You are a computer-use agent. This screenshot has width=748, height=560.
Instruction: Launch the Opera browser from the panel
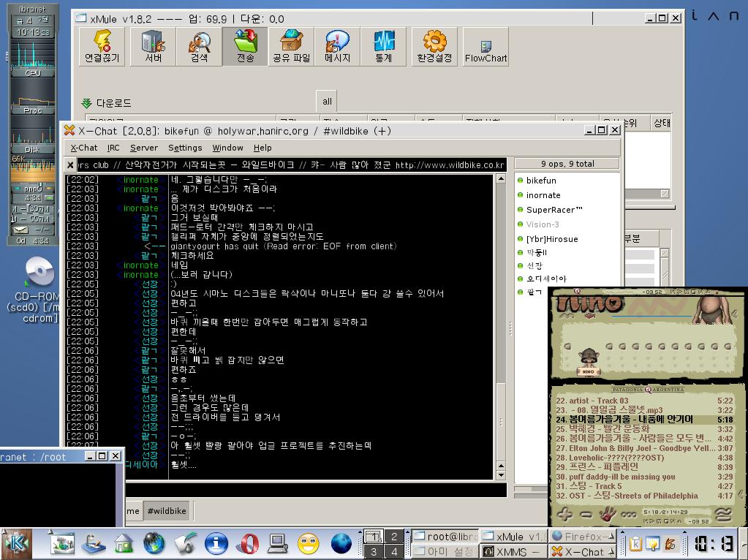pyautogui.click(x=247, y=543)
